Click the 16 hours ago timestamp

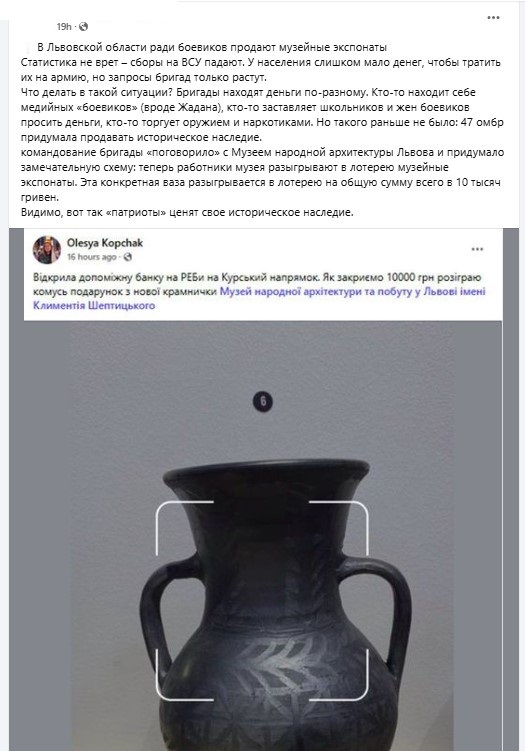click(91, 257)
